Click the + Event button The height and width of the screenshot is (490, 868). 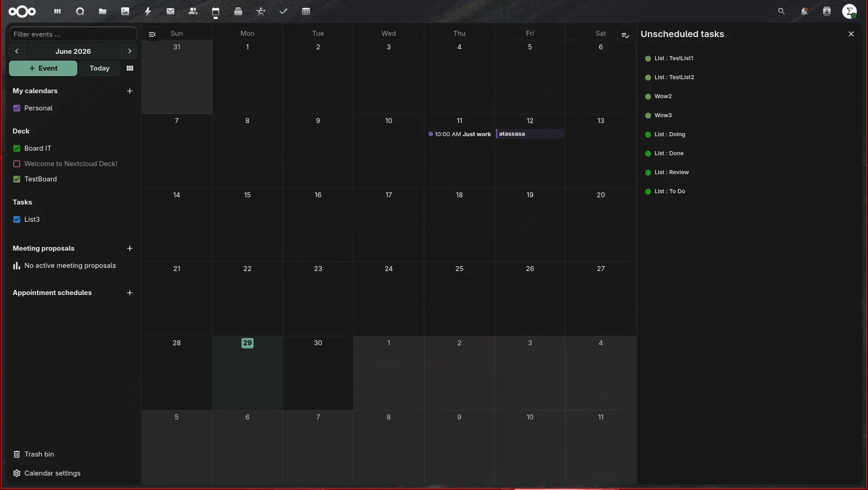[x=43, y=68]
